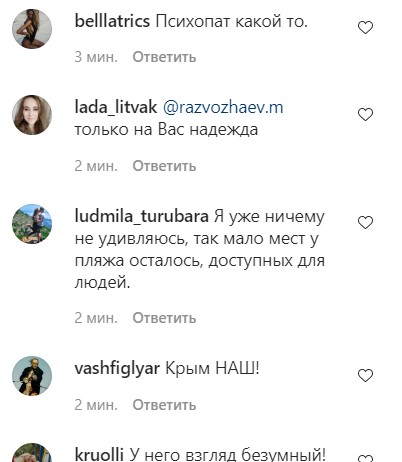This screenshot has height=462, width=402.
Task: Open ludmila_turubara username link
Action: 142,217
